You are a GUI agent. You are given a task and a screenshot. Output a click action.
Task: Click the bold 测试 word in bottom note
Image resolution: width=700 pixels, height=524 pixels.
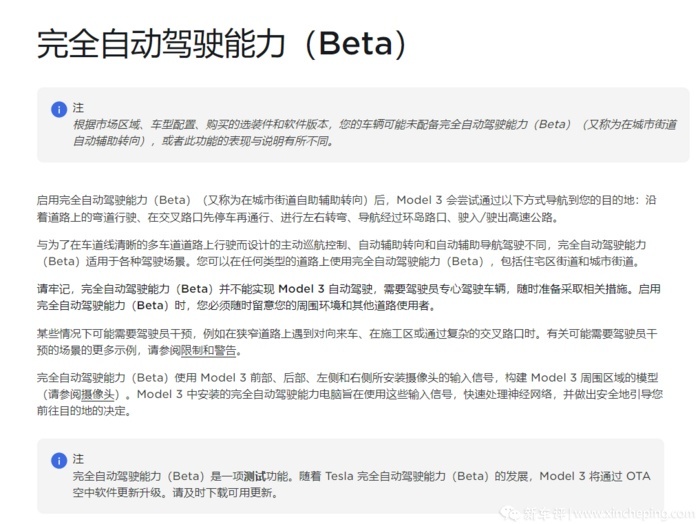point(255,476)
